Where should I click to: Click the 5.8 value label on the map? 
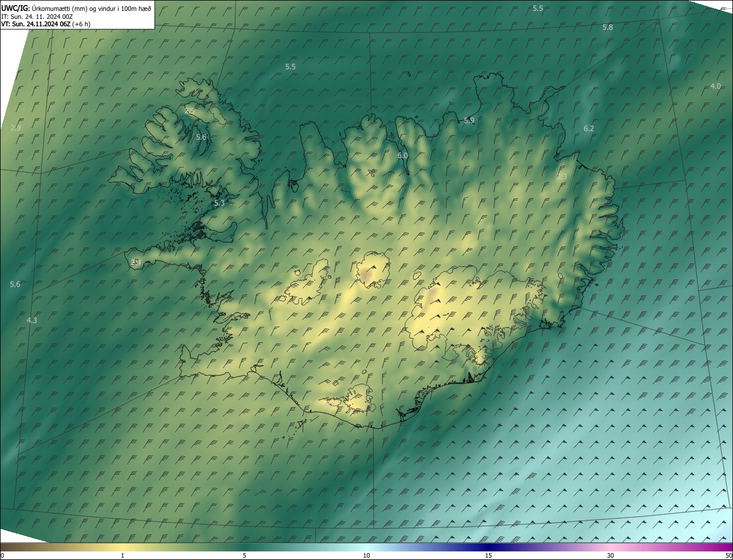point(608,27)
